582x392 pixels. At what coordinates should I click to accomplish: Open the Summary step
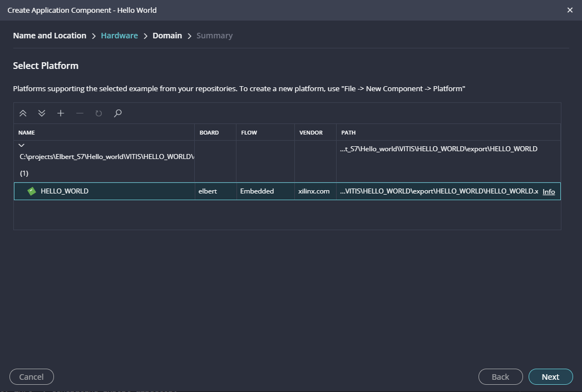click(214, 36)
